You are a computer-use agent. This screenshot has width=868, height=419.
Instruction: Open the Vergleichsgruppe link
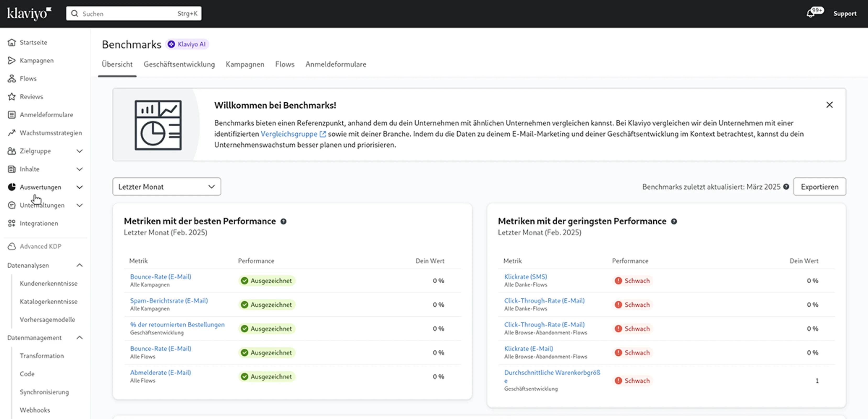click(289, 134)
